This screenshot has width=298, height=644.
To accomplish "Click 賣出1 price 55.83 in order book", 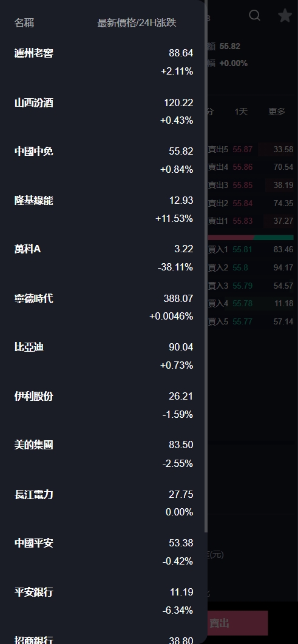I will point(243,221).
